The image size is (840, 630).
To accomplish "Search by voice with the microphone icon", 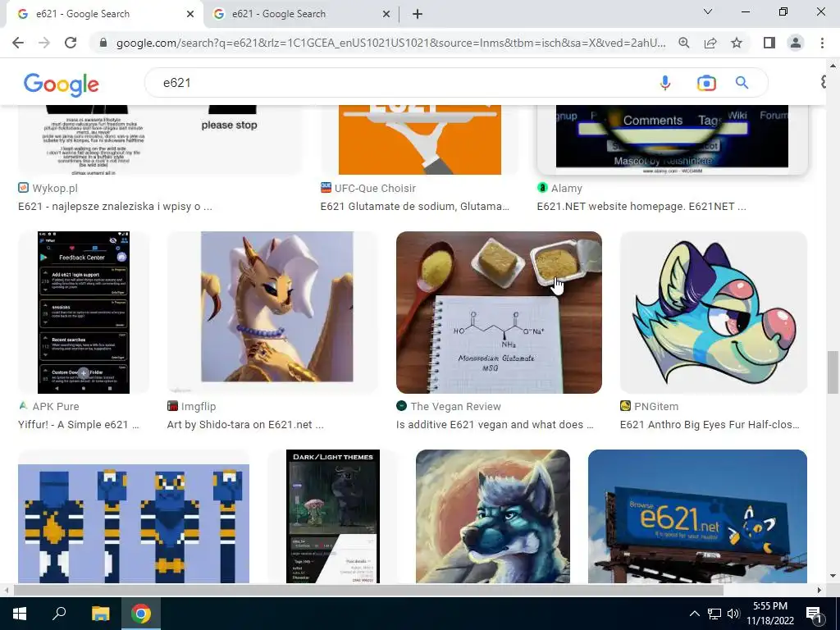I will [664, 83].
